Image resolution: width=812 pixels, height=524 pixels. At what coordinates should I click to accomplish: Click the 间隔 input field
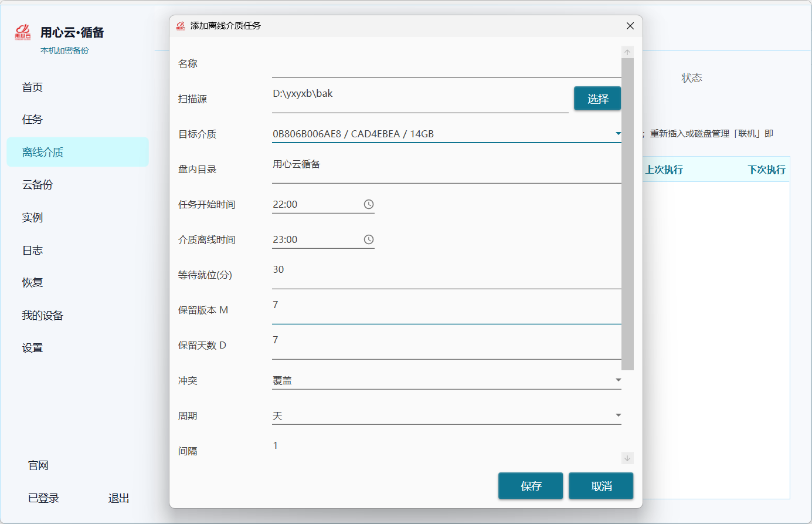click(x=447, y=451)
